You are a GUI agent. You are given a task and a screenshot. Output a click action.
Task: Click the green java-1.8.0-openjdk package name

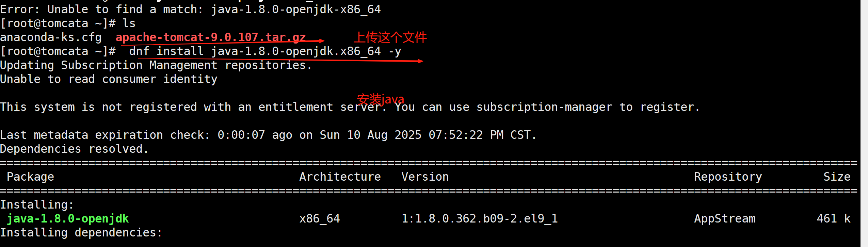click(68, 218)
